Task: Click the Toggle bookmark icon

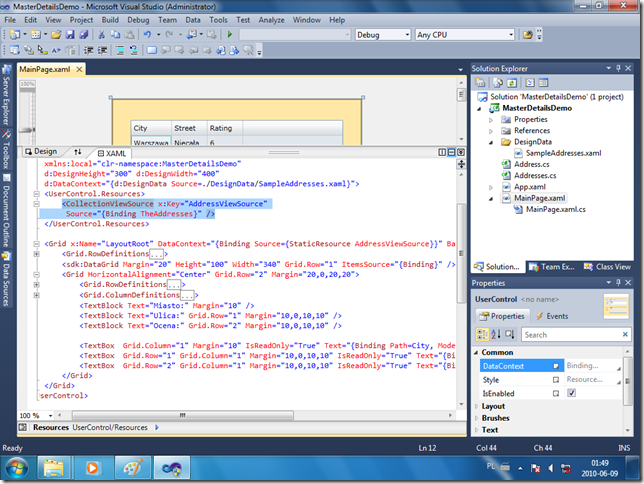Action: click(x=152, y=50)
